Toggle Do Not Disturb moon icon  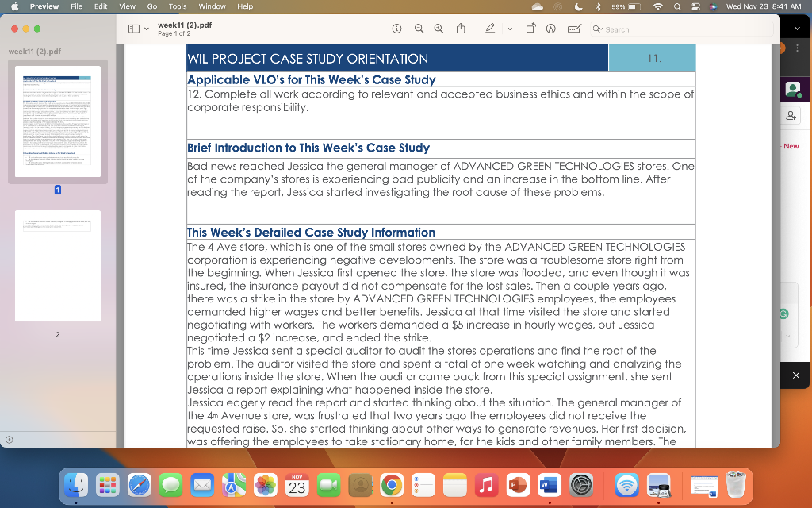[x=578, y=6]
